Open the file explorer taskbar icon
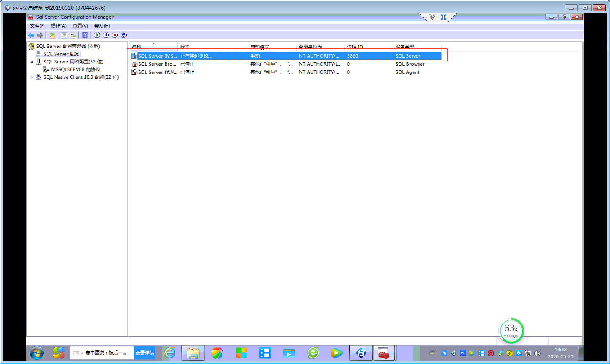 tap(193, 353)
